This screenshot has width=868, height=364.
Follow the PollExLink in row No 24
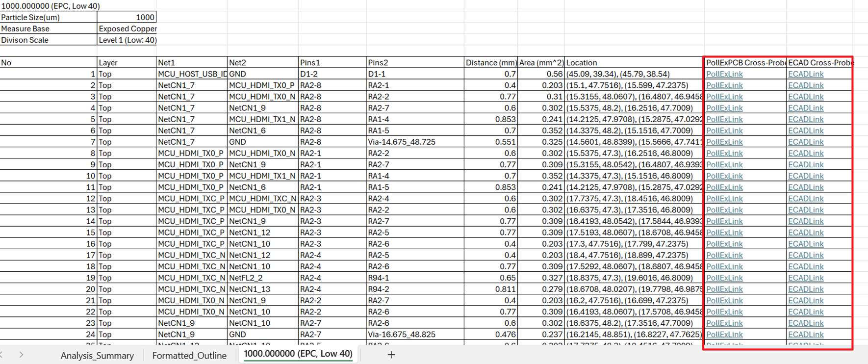[x=724, y=335]
